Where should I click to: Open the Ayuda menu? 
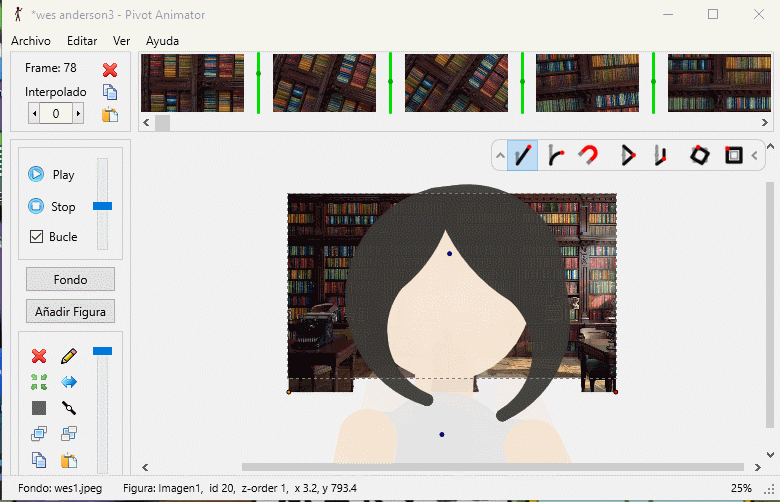point(162,41)
